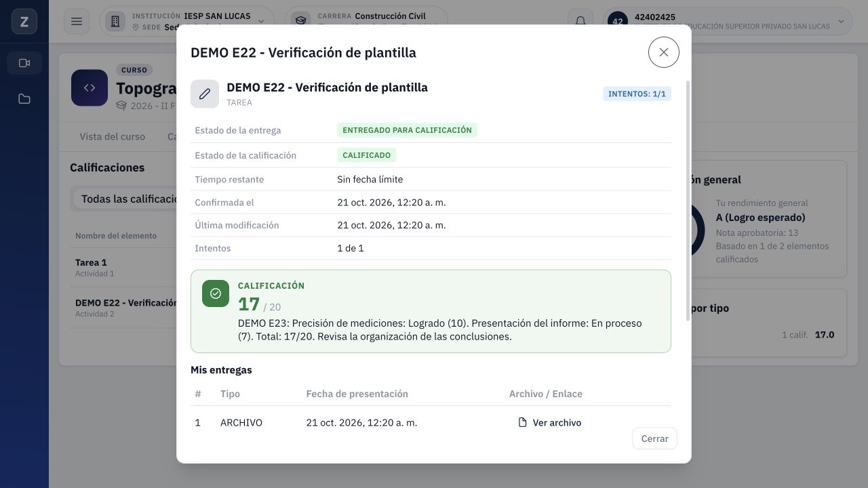The height and width of the screenshot is (488, 868).
Task: Toggle the hamburger menu button
Action: click(x=77, y=22)
